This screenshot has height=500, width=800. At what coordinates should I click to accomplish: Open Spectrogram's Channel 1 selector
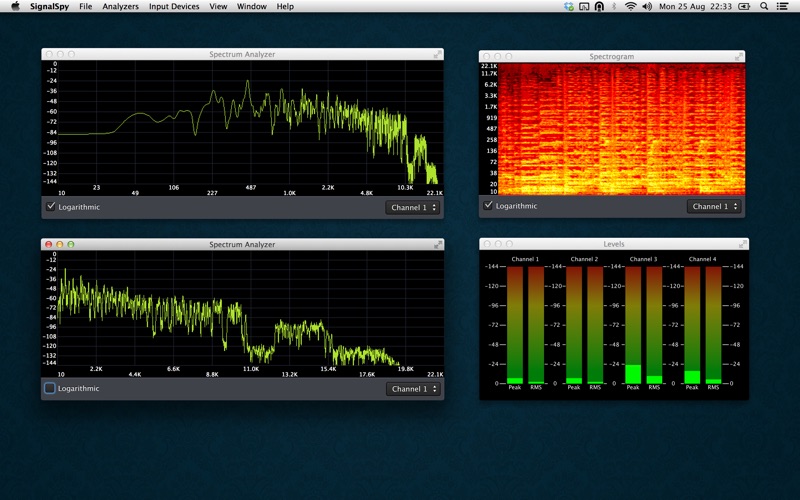(713, 206)
